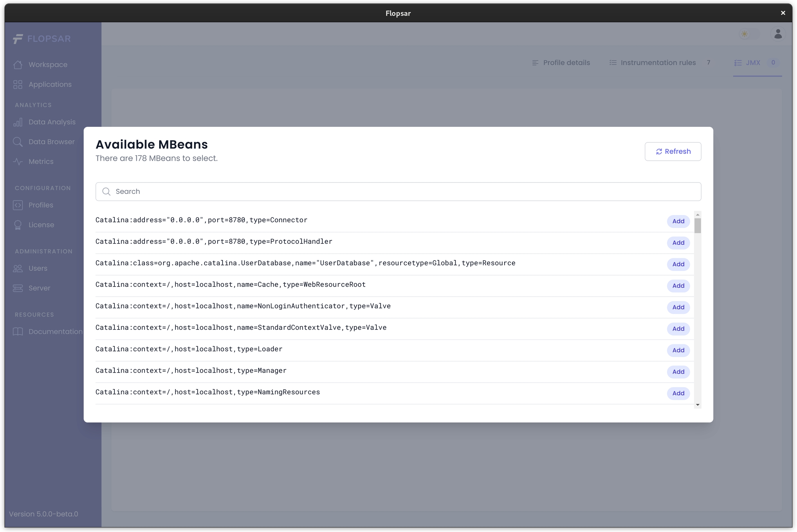Add the port 8780 type=Connector MBean
The height and width of the screenshot is (532, 797).
678,221
